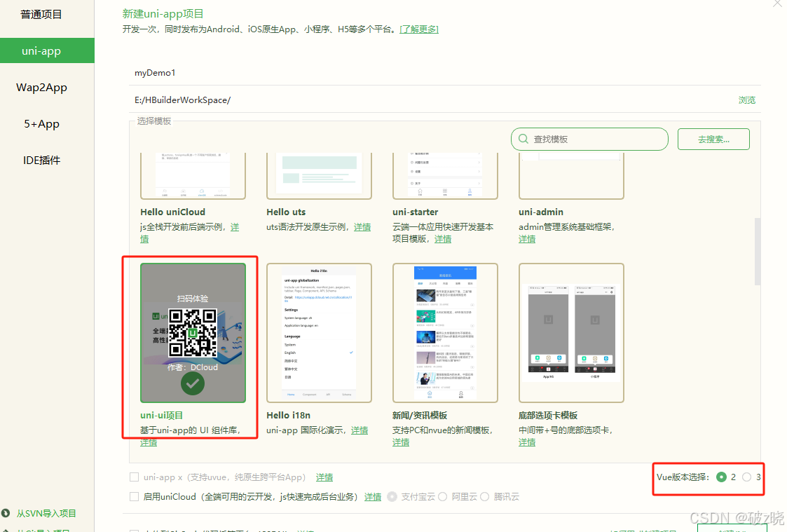Image resolution: width=787 pixels, height=532 pixels.
Task: Click the uni-starter template title
Action: (x=415, y=212)
